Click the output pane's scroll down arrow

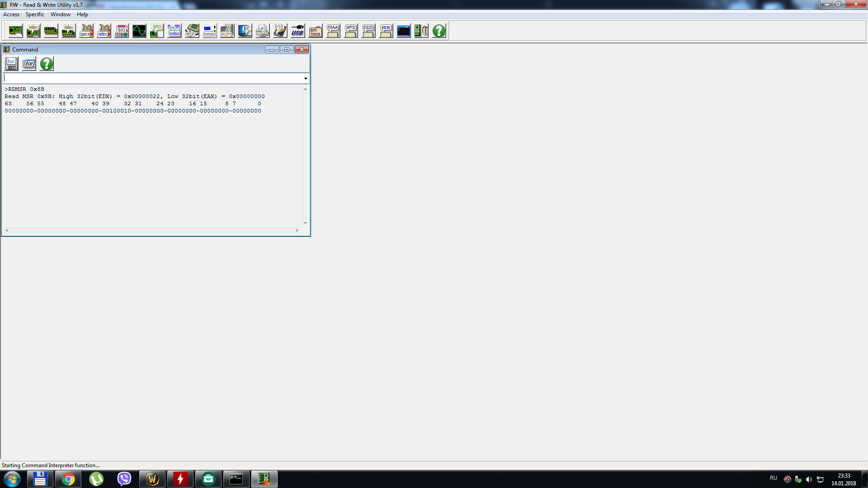305,223
